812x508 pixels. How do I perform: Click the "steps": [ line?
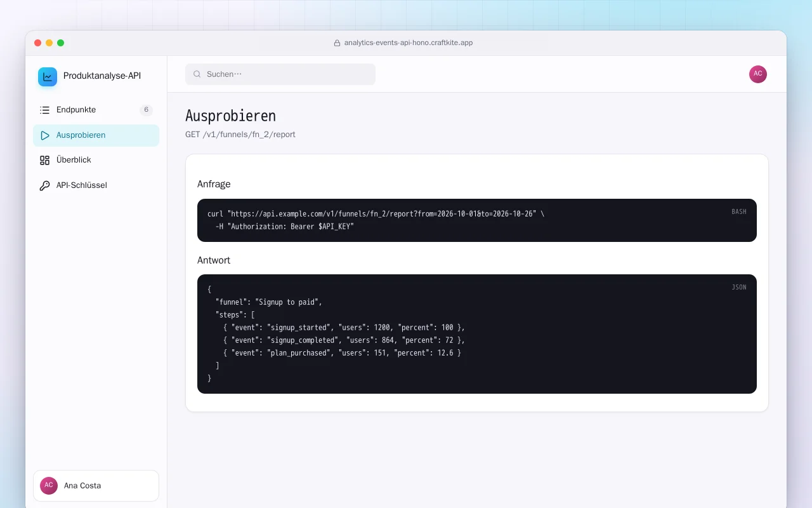tap(235, 315)
